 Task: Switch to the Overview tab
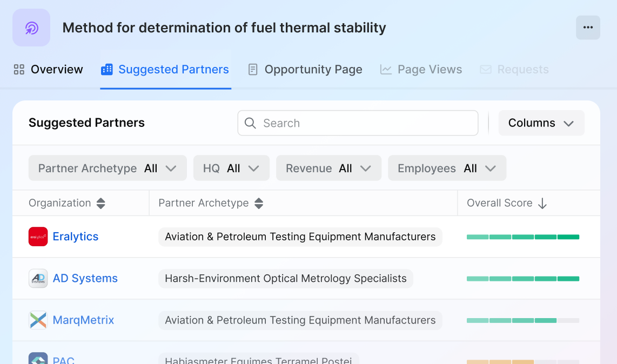(x=48, y=69)
